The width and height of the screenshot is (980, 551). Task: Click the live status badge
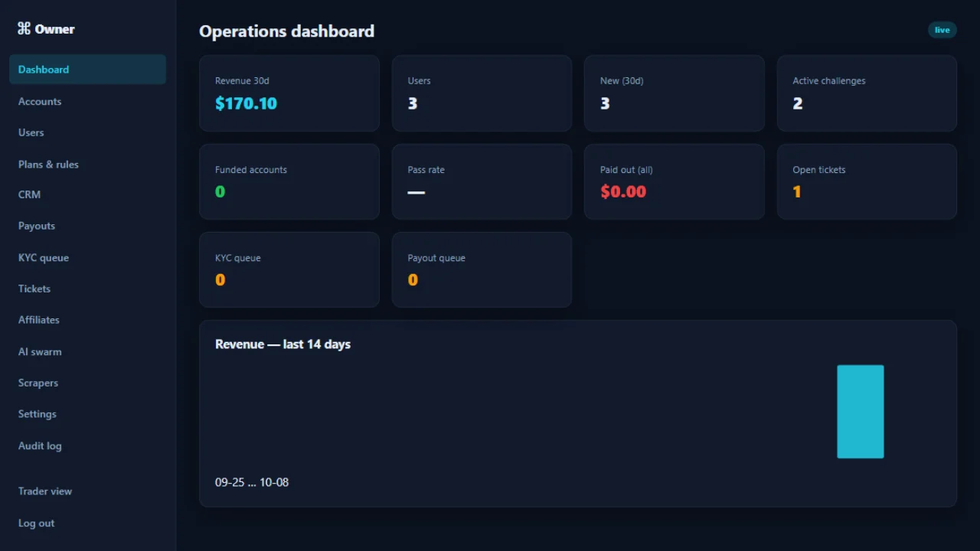click(942, 30)
